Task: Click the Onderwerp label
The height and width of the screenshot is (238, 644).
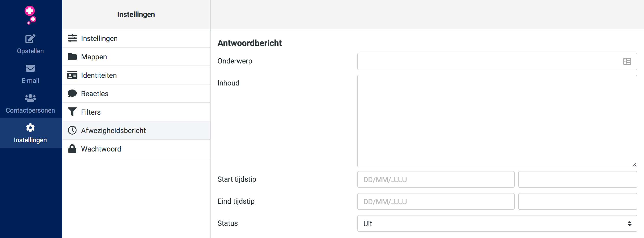Action: pyautogui.click(x=235, y=61)
